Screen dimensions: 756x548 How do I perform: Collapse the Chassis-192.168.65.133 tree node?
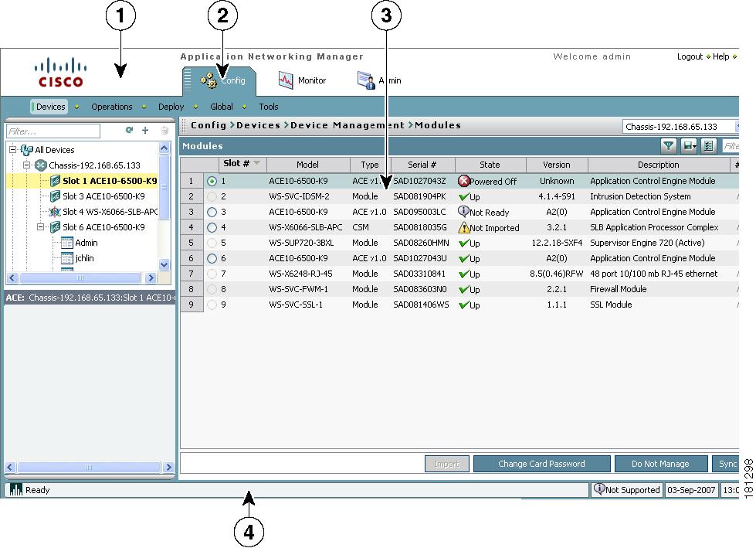click(x=27, y=165)
